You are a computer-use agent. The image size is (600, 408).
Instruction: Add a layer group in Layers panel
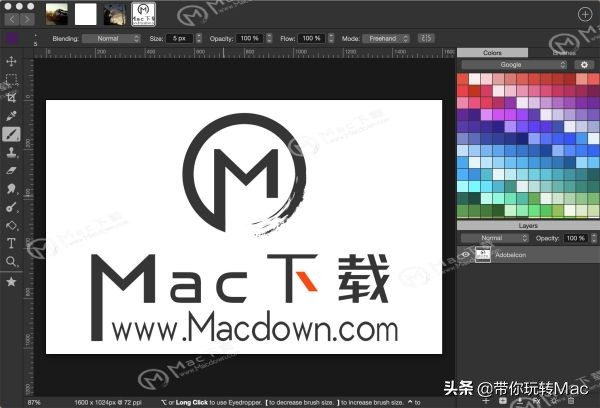pos(503,401)
